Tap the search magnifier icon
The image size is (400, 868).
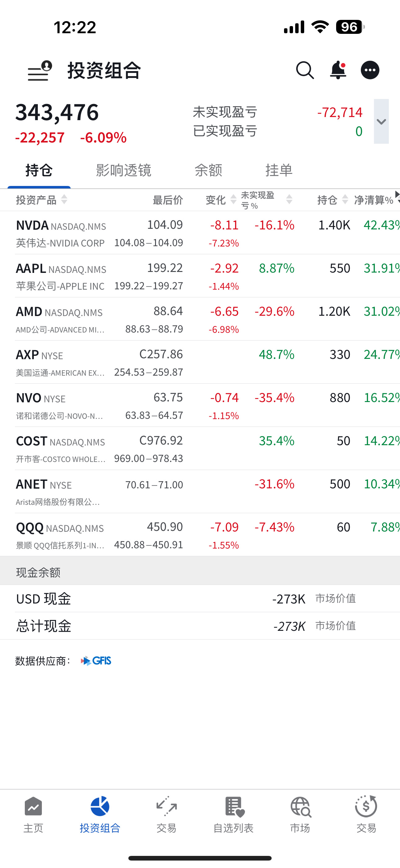(x=305, y=70)
